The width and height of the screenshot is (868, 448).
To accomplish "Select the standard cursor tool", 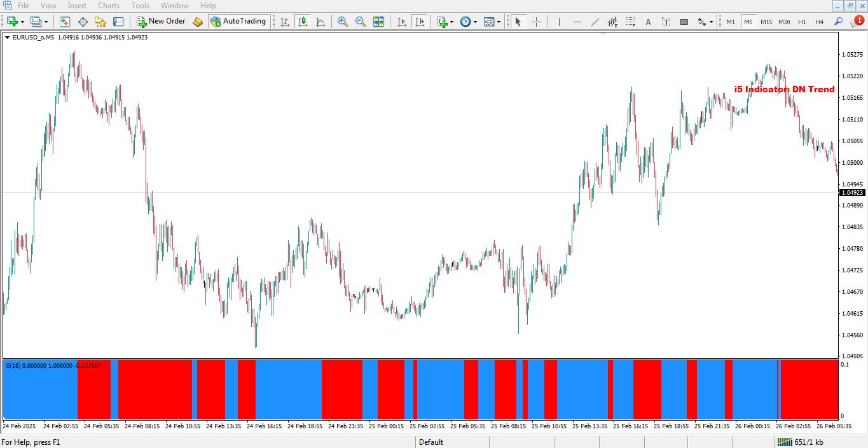I will [518, 22].
